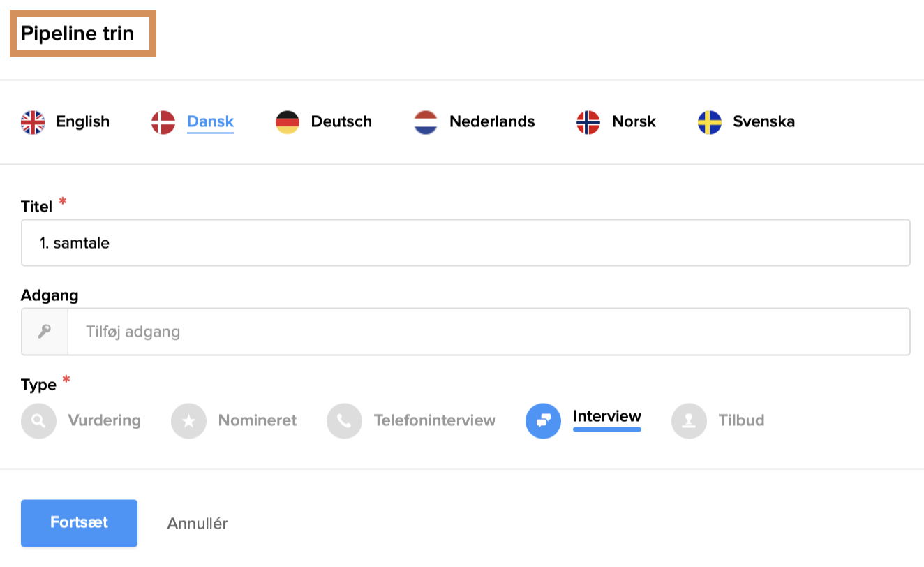
Task: Switch to the Norsk language tab
Action: [634, 121]
